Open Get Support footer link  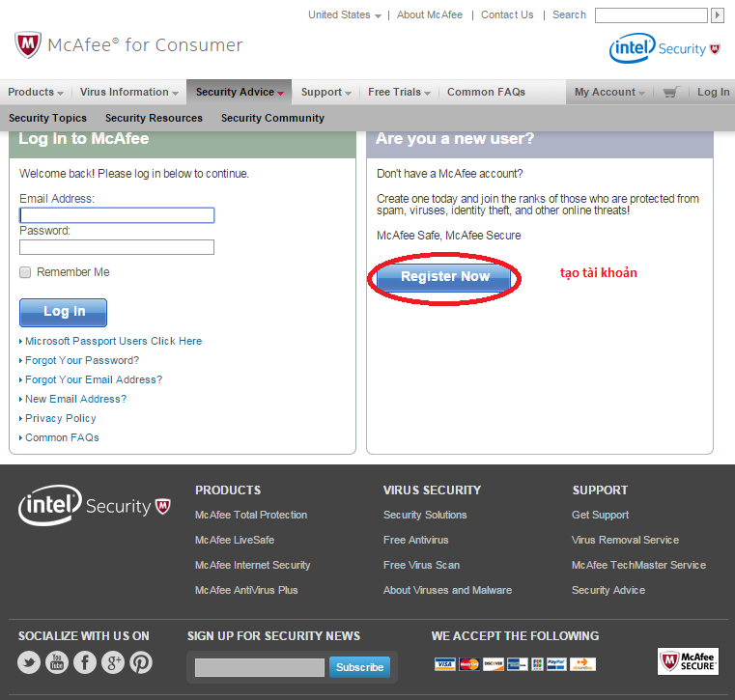(600, 515)
